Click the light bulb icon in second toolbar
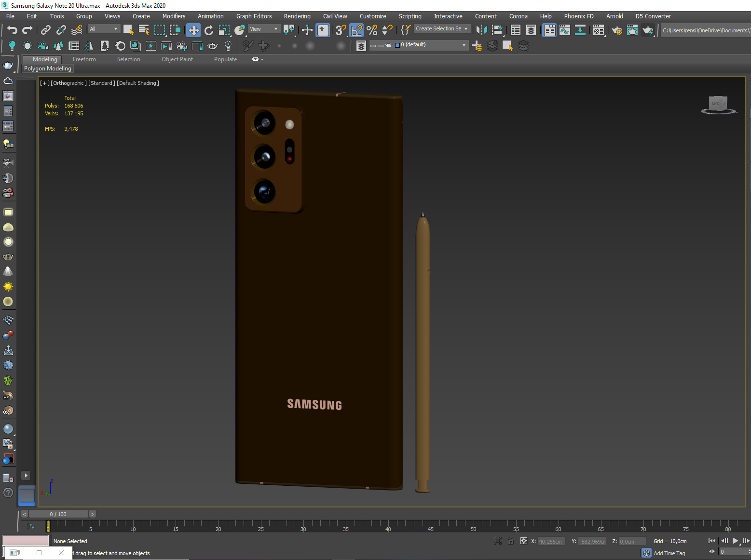The image size is (751, 560). tap(12, 46)
